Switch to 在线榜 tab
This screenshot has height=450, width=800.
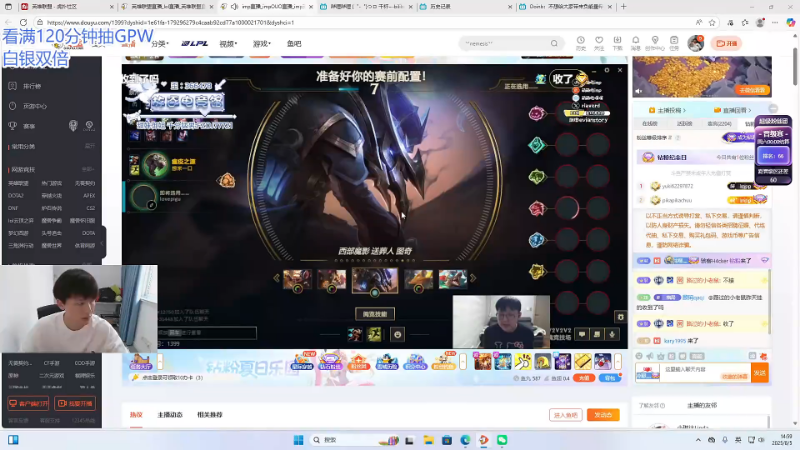(650, 124)
